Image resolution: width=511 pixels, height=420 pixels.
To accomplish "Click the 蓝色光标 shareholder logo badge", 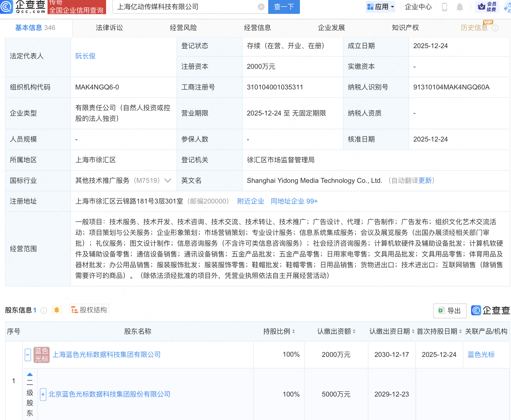I will tap(42, 355).
